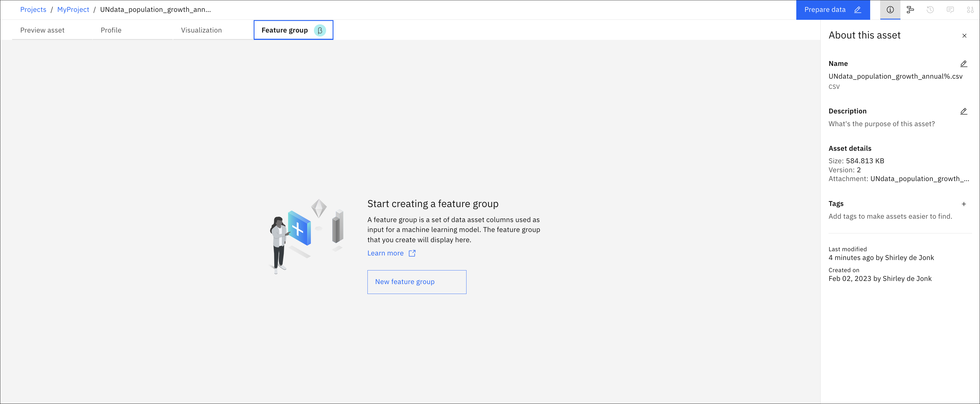Click the 'Feb 02, 2023 by Shirley de Jonk' text
The width and height of the screenshot is (980, 404).
point(880,279)
